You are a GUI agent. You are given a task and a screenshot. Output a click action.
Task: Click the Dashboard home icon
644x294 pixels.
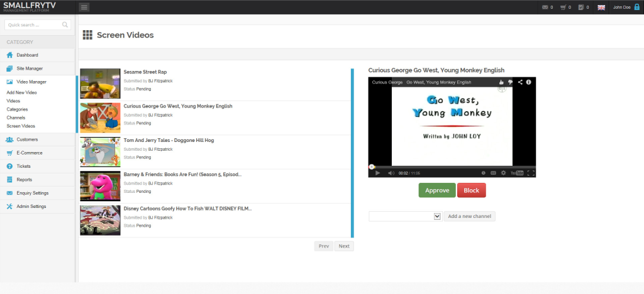10,55
